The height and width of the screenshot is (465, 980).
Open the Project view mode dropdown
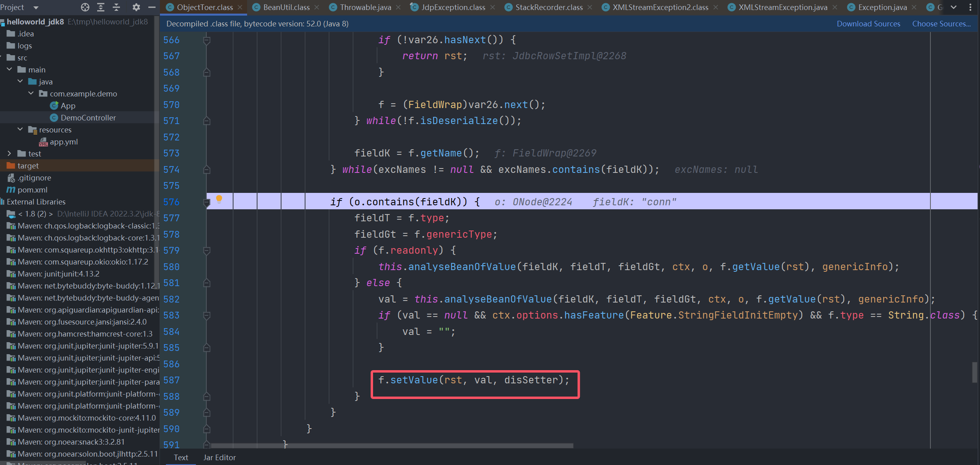coord(35,7)
